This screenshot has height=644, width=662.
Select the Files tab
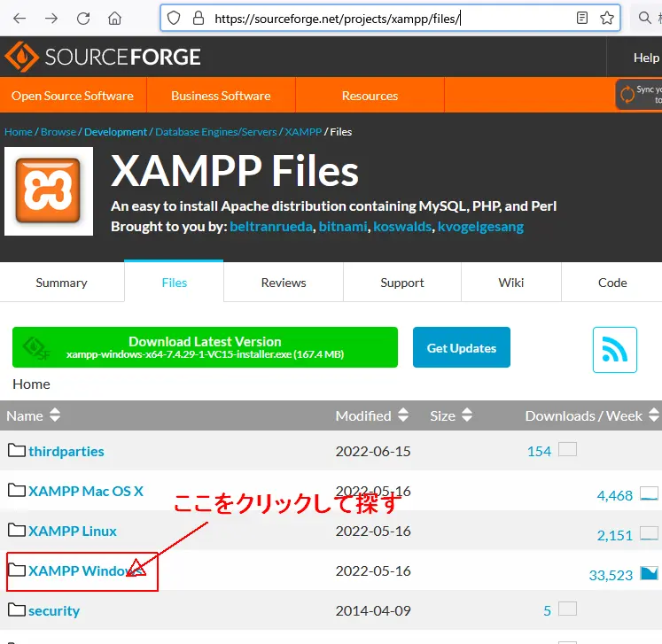(x=174, y=283)
